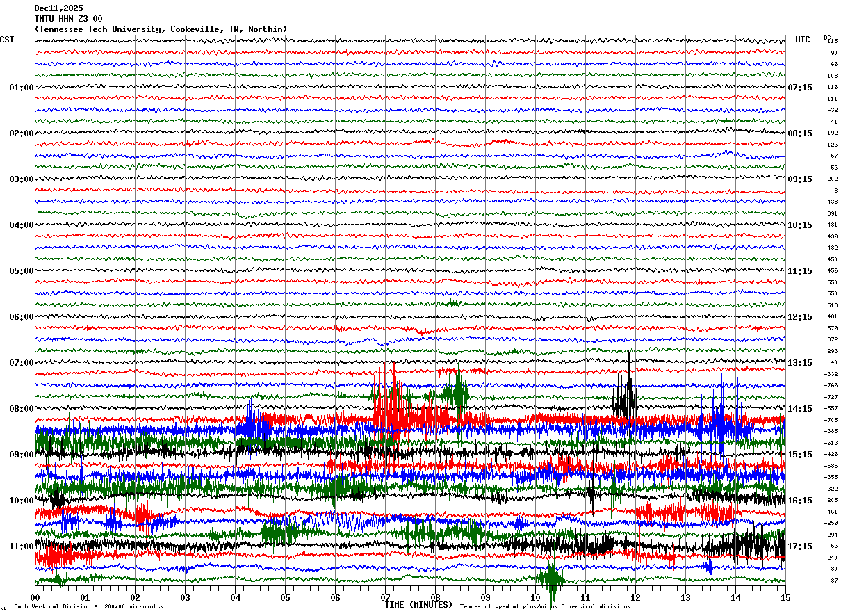Viewport: 841px width, 616px height.
Task: Click the 12:15 UTC time label
Action: [800, 317]
